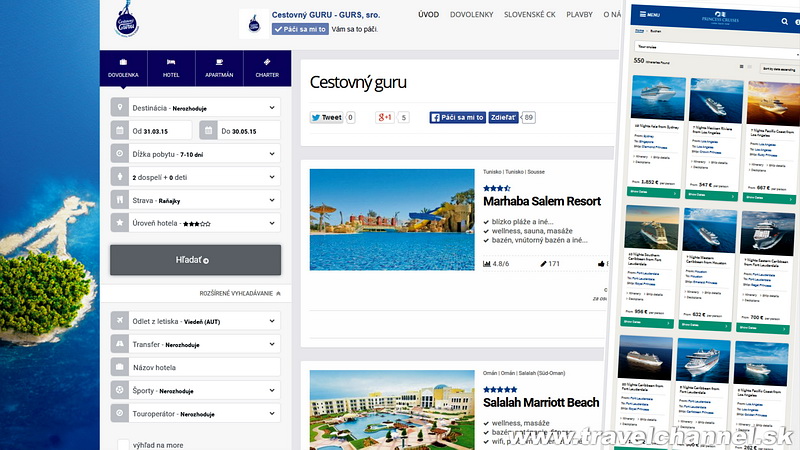Click the airplane icon beside Odlet z letiska

(120, 321)
